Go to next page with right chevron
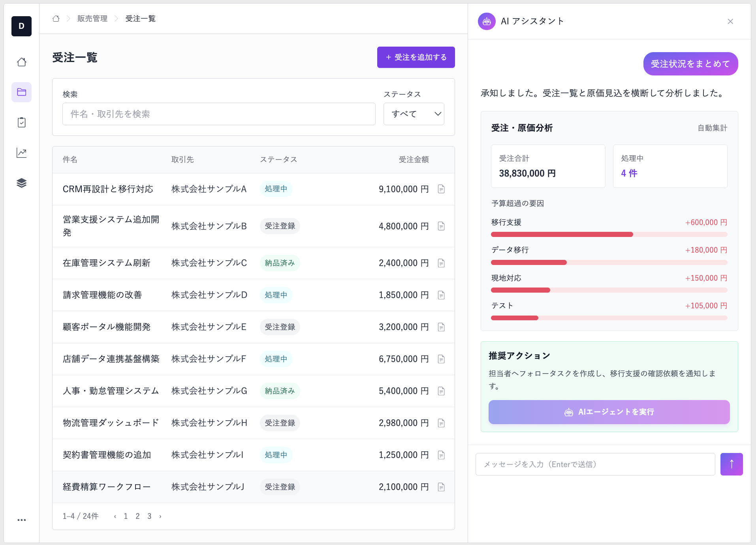 click(x=160, y=516)
